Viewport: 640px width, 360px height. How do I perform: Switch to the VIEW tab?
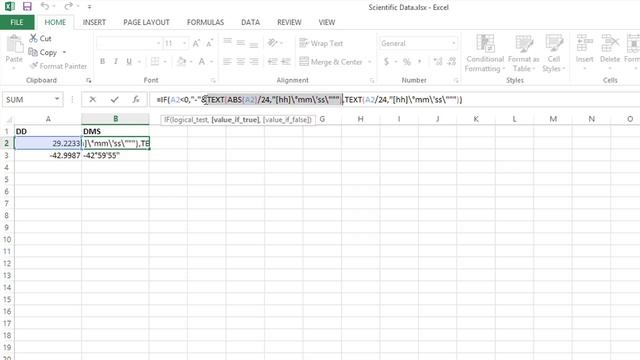click(x=327, y=22)
